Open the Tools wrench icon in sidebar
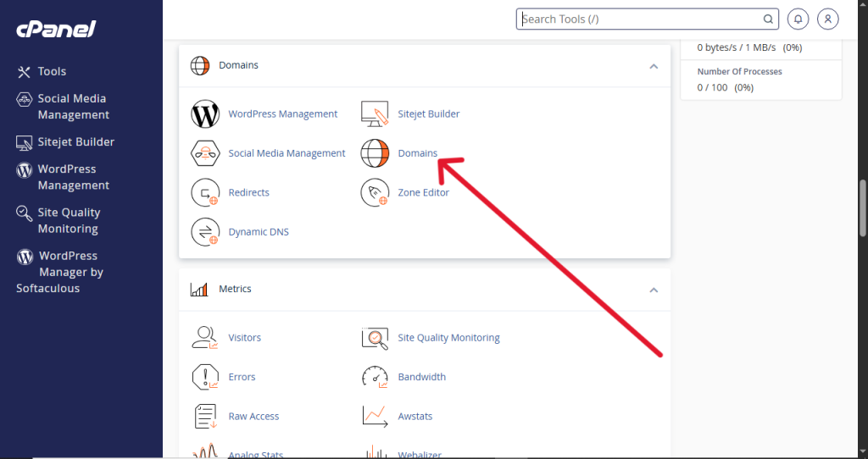868x459 pixels. click(x=24, y=71)
